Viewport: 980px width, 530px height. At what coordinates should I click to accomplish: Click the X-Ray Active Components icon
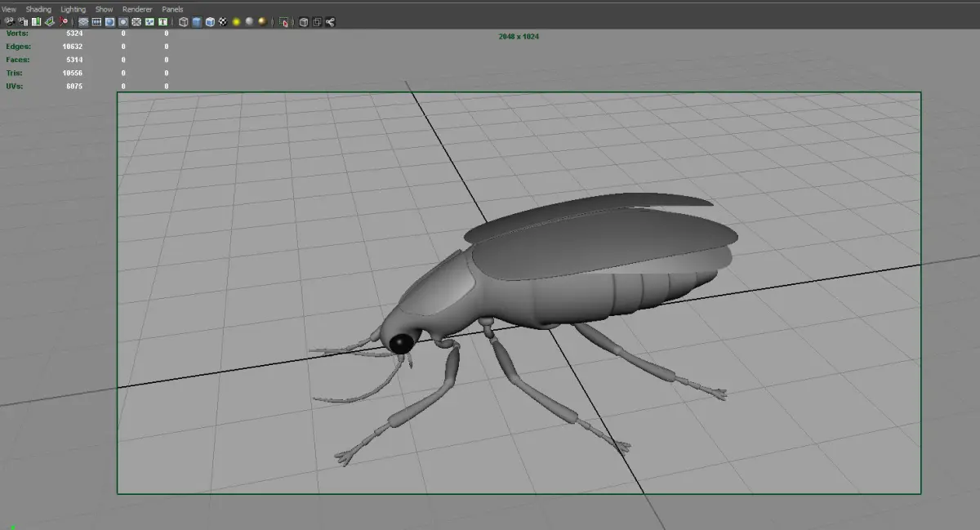(317, 22)
